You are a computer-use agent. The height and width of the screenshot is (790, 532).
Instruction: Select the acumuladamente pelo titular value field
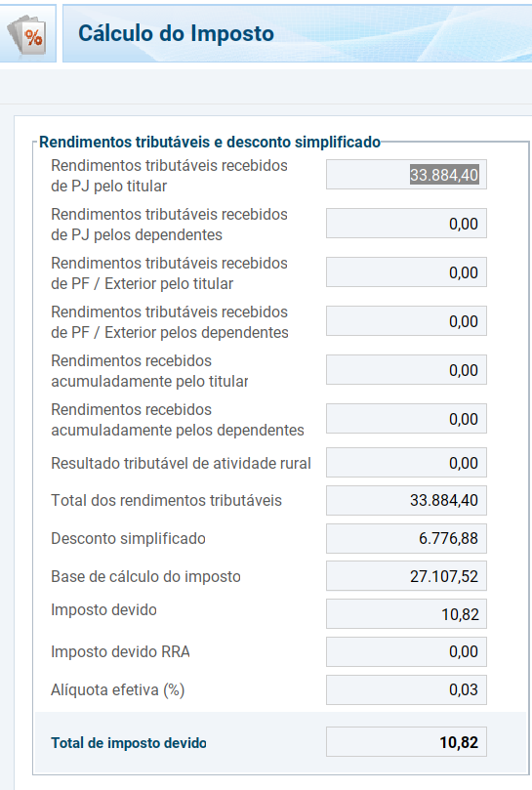(x=406, y=370)
